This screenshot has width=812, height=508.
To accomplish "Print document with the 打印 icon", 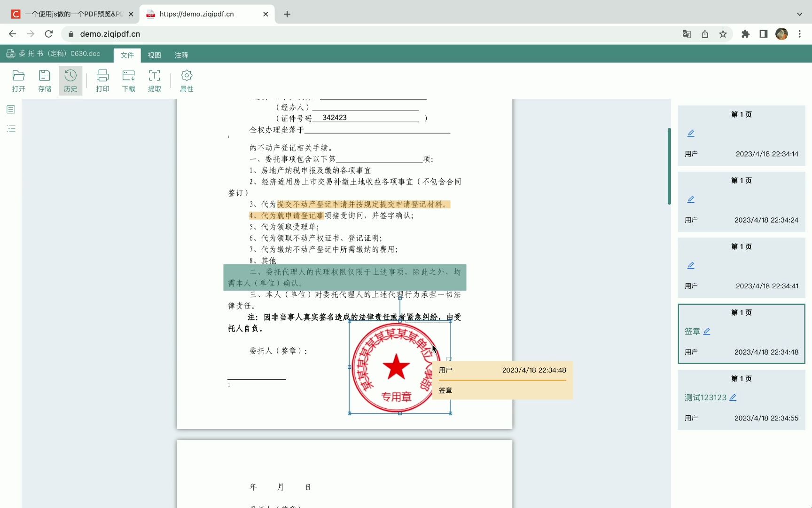I will pos(102,81).
